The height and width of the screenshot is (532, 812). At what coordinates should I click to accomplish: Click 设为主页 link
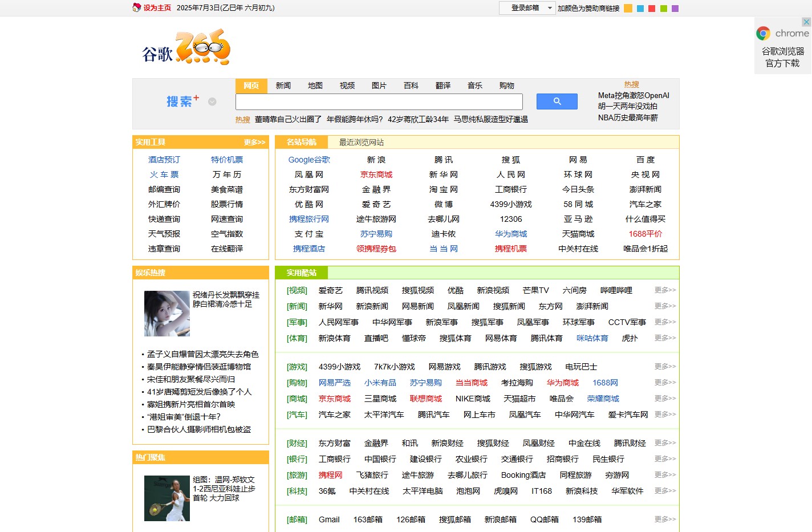[157, 8]
